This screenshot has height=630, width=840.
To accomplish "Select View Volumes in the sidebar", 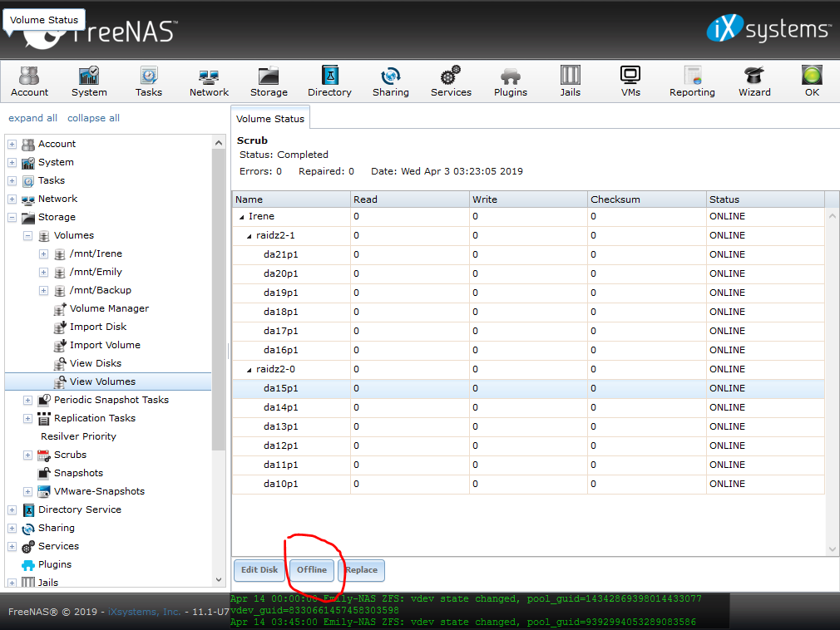I will click(103, 381).
